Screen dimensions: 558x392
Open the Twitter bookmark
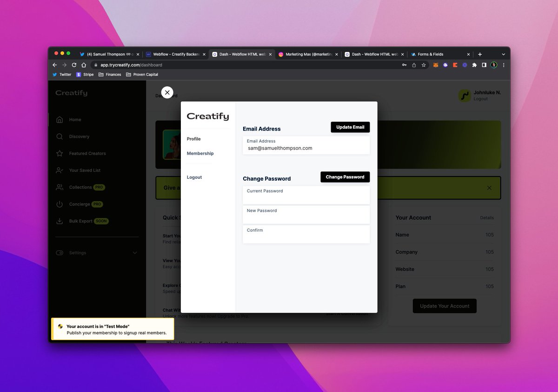click(x=62, y=74)
